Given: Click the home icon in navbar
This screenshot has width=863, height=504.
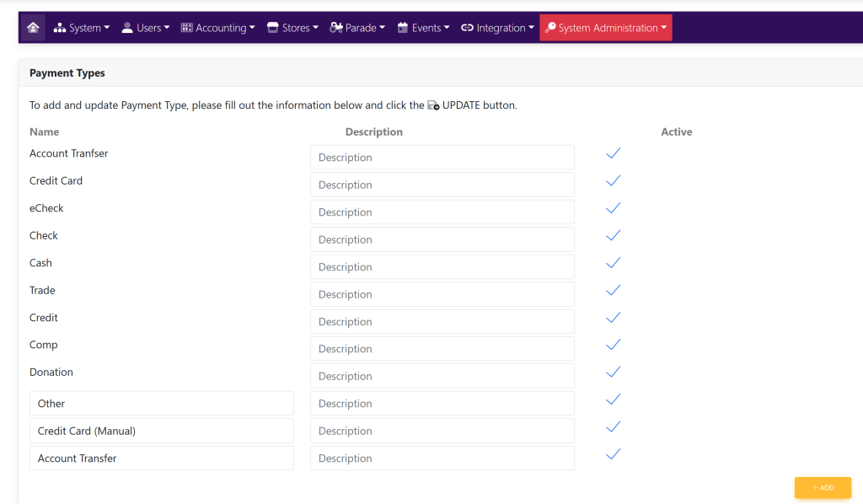Looking at the screenshot, I should pos(33,28).
